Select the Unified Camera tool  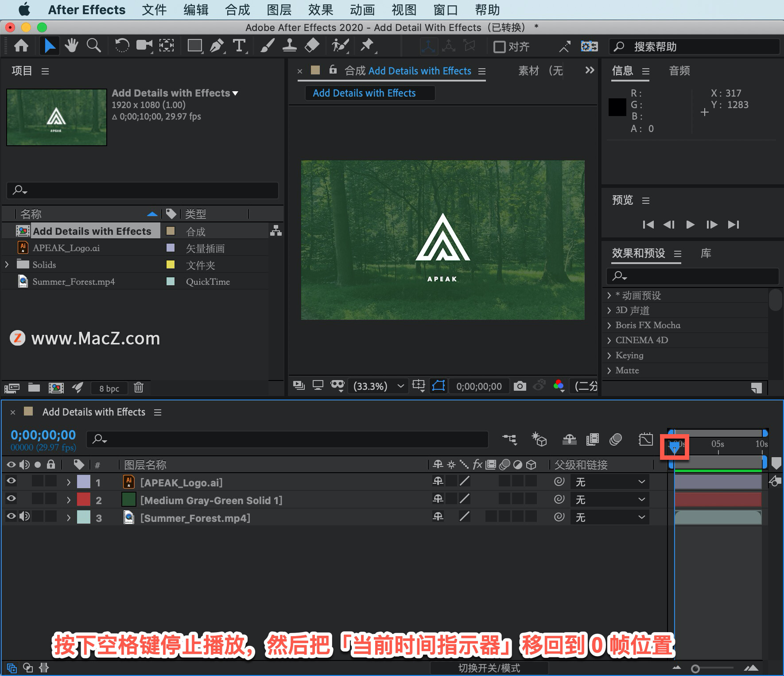pos(144,46)
